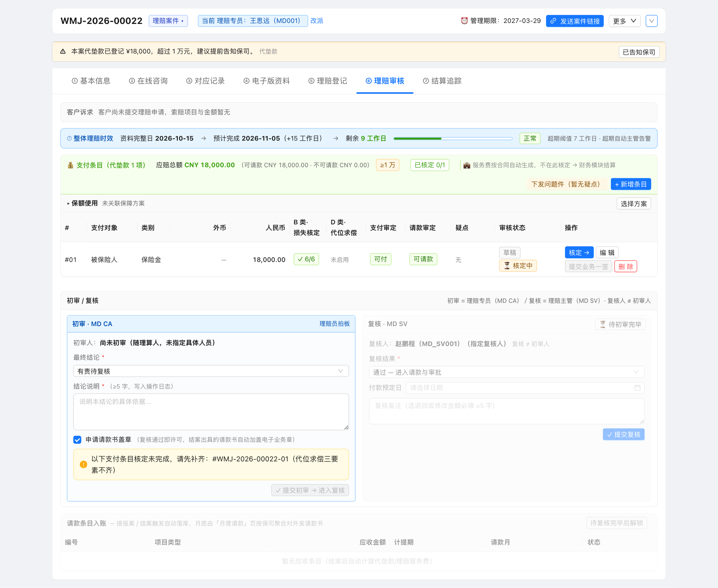This screenshot has height=588, width=718.
Task: Open the 在线咨询 tab
Action: coord(148,81)
